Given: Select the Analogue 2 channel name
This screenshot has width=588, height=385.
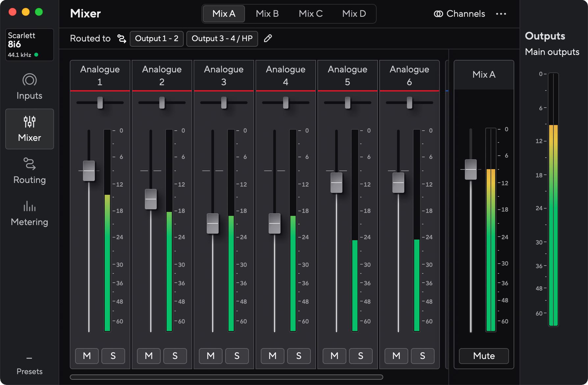Looking at the screenshot, I should pyautogui.click(x=162, y=75).
